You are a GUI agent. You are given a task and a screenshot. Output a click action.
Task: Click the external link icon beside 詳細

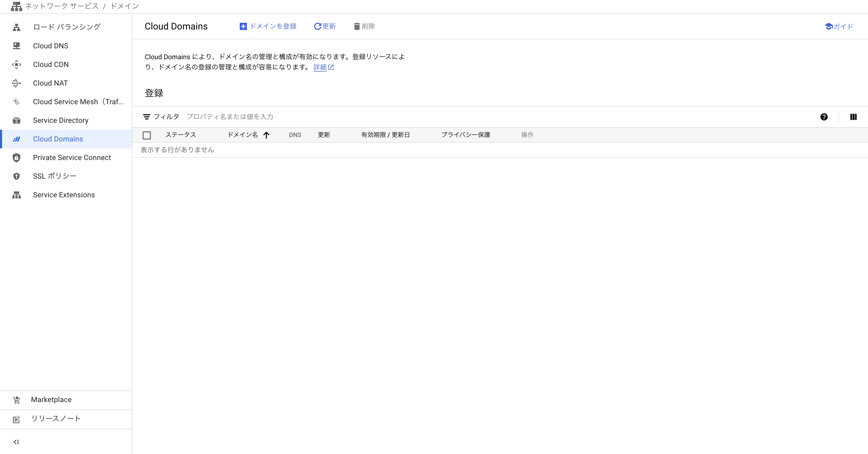(x=331, y=67)
